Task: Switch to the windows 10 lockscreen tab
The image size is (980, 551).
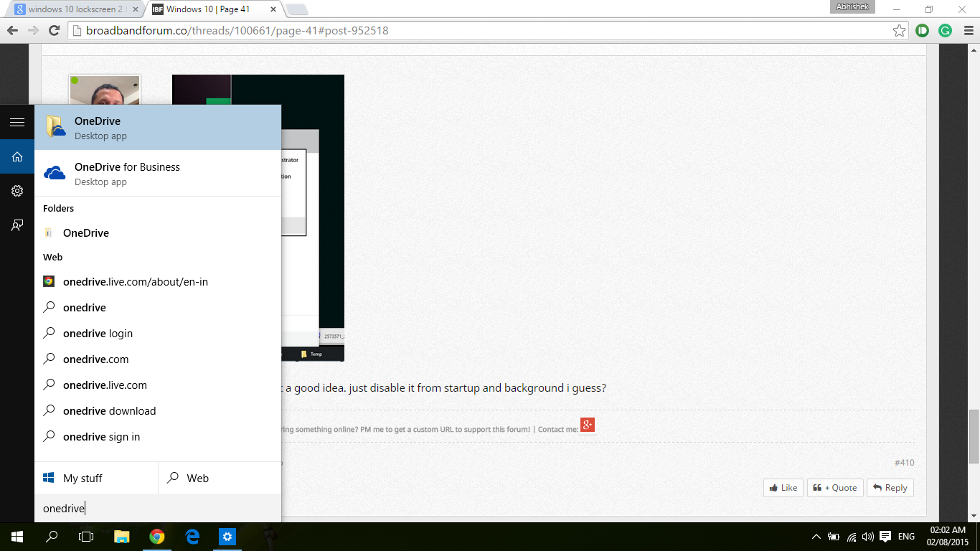Action: coord(75,9)
